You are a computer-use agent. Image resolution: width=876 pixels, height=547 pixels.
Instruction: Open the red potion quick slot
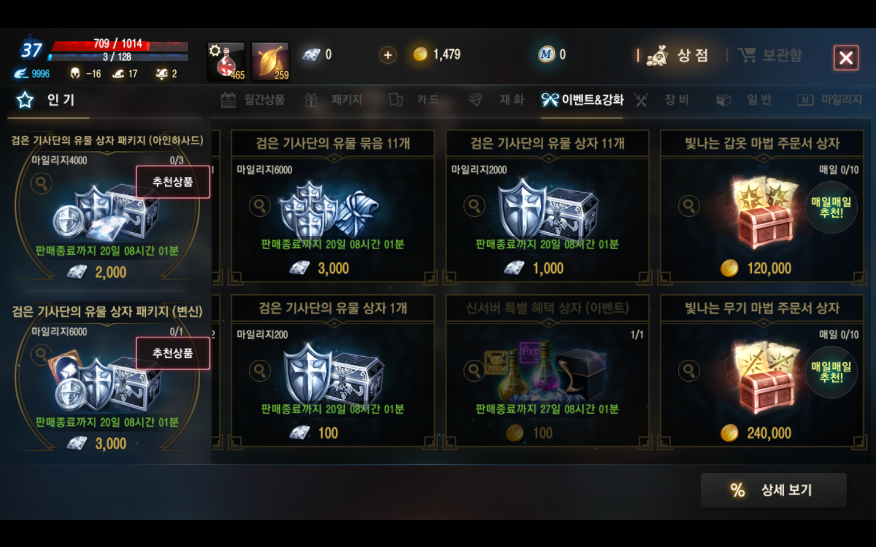[x=226, y=61]
